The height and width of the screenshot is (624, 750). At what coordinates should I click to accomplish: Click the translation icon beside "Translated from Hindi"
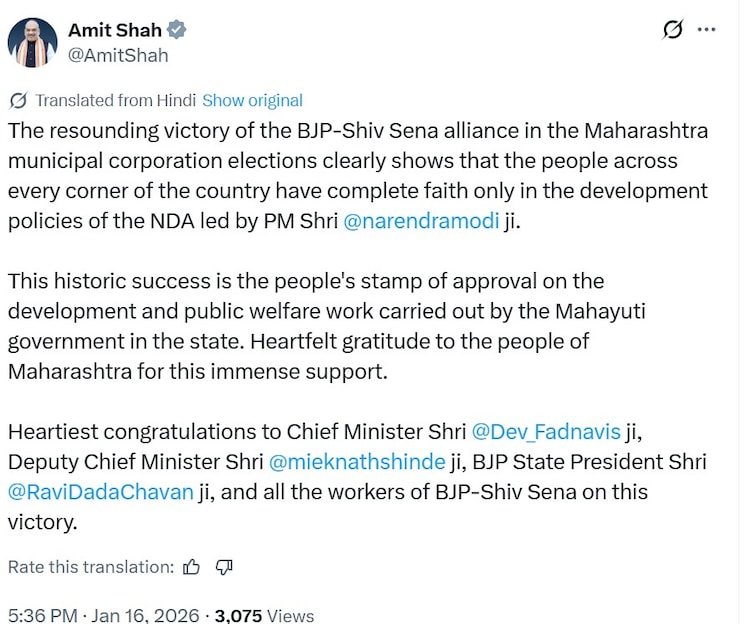(x=18, y=101)
